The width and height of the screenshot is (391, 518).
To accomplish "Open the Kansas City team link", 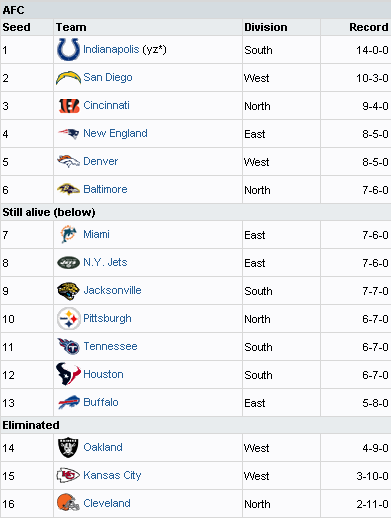I will tap(112, 475).
